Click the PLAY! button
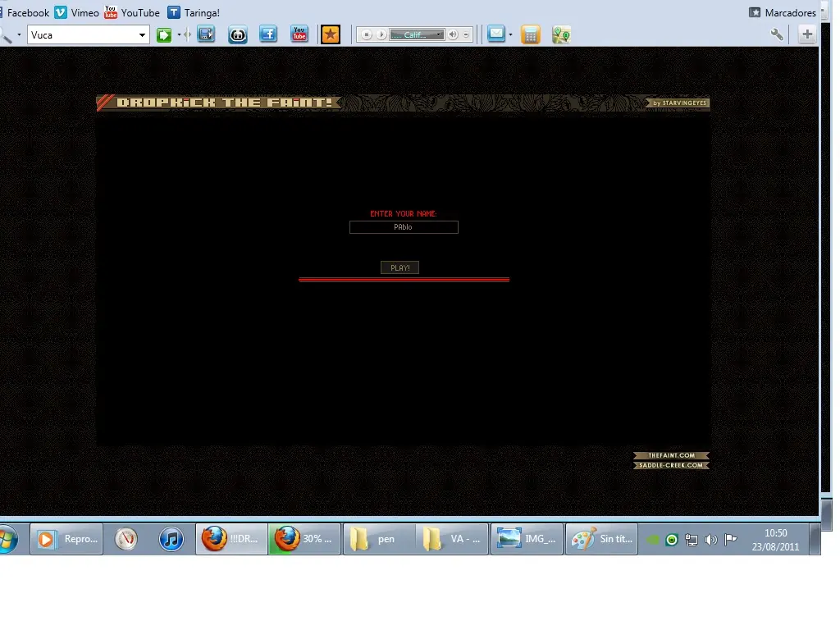 [399, 267]
